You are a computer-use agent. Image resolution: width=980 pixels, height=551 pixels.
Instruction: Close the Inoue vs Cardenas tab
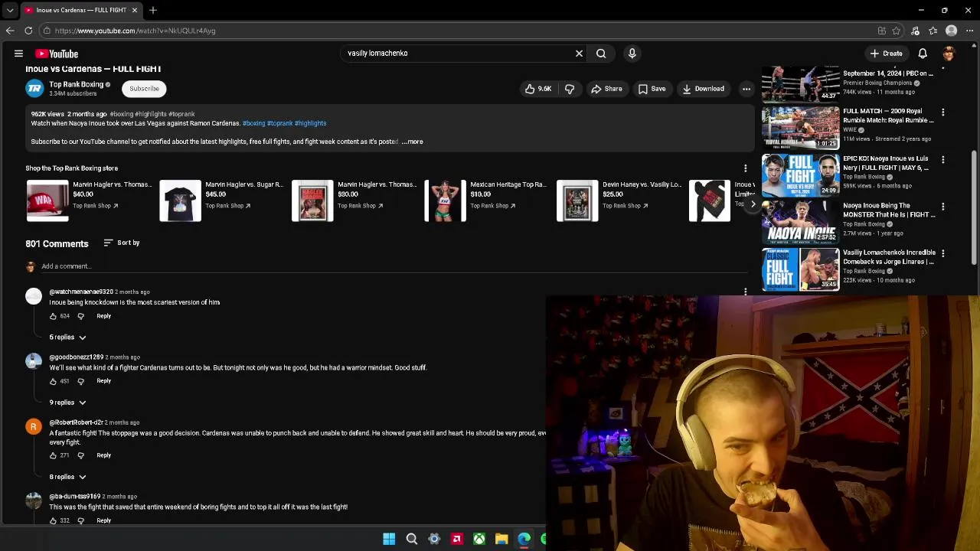coord(135,10)
